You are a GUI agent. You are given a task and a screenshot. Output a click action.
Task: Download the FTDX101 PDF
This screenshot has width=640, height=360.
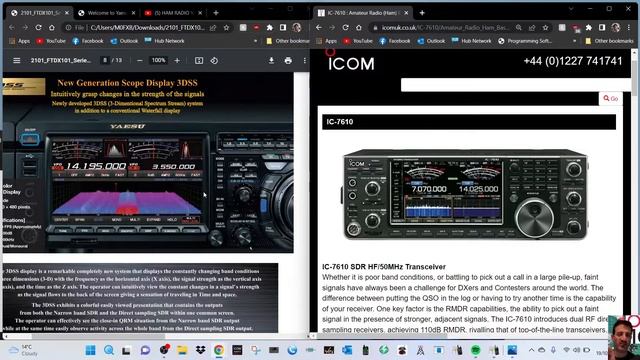tap(271, 60)
